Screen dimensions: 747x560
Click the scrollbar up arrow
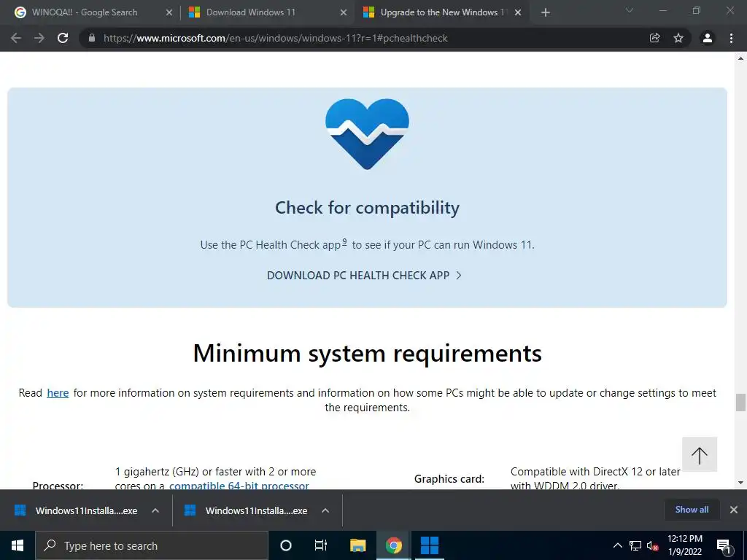pyautogui.click(x=740, y=58)
